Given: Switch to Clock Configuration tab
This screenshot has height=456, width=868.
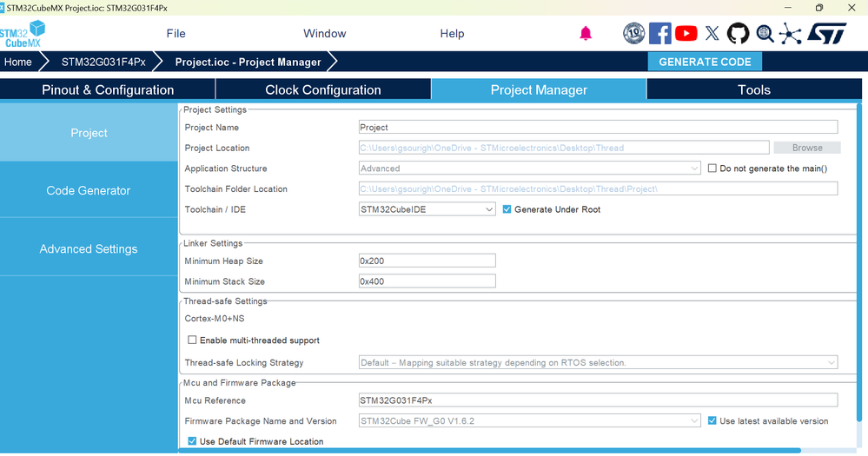Looking at the screenshot, I should [323, 89].
